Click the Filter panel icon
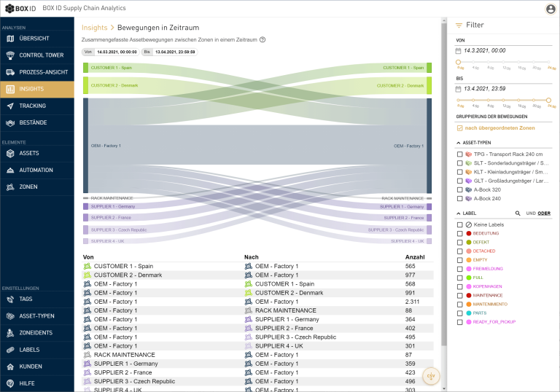 pyautogui.click(x=459, y=25)
